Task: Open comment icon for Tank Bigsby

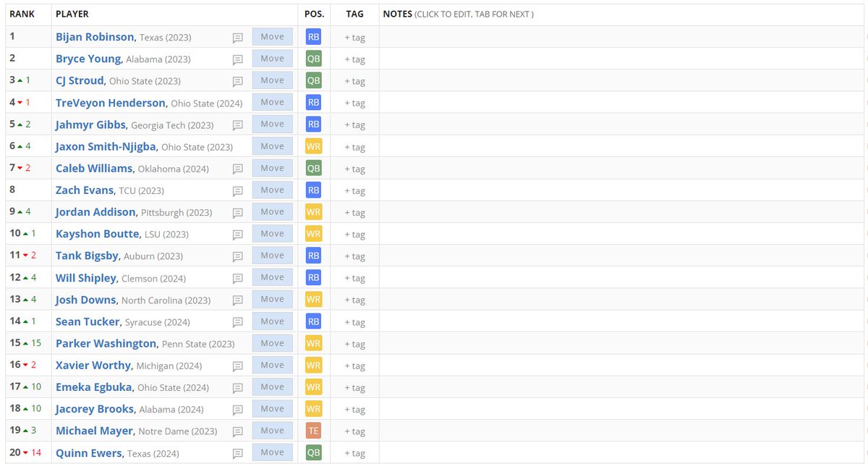Action: [x=238, y=256]
